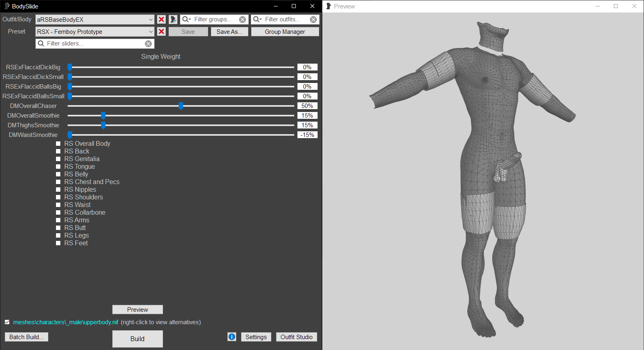This screenshot has width=644, height=350.
Task: Click the Filter outfits input field
Action: [x=286, y=19]
